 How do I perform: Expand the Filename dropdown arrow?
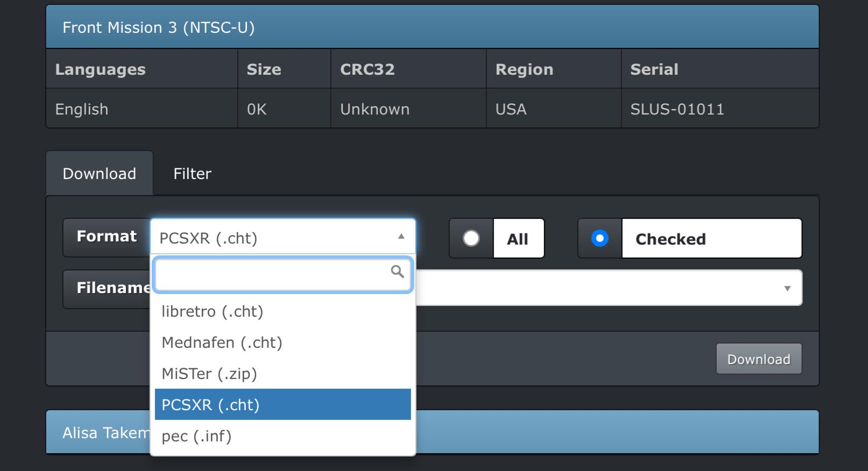pyautogui.click(x=787, y=288)
